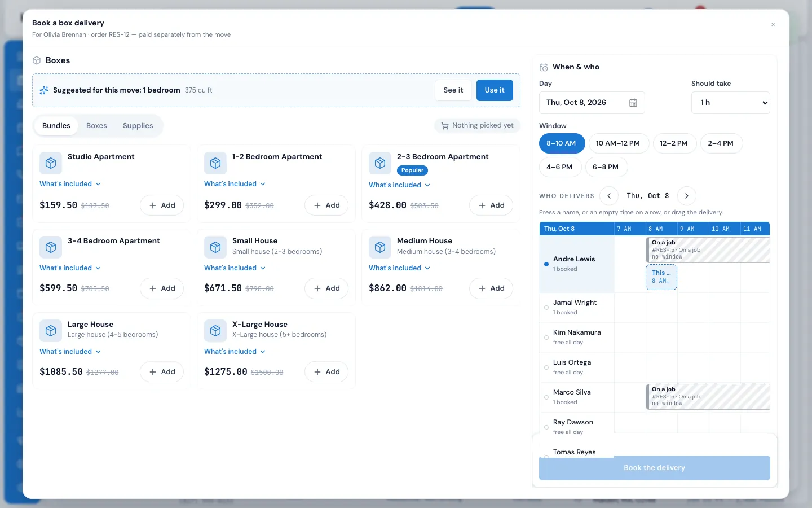Switch to the Supplies tab

(138, 126)
